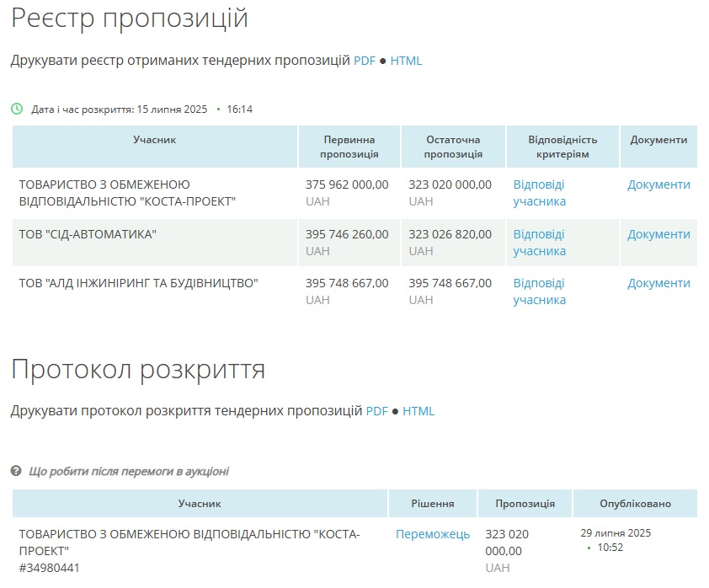Click winner name КОСТА-ПРОЕКТ in protocol table
This screenshot has height=588, width=709.
point(189,543)
